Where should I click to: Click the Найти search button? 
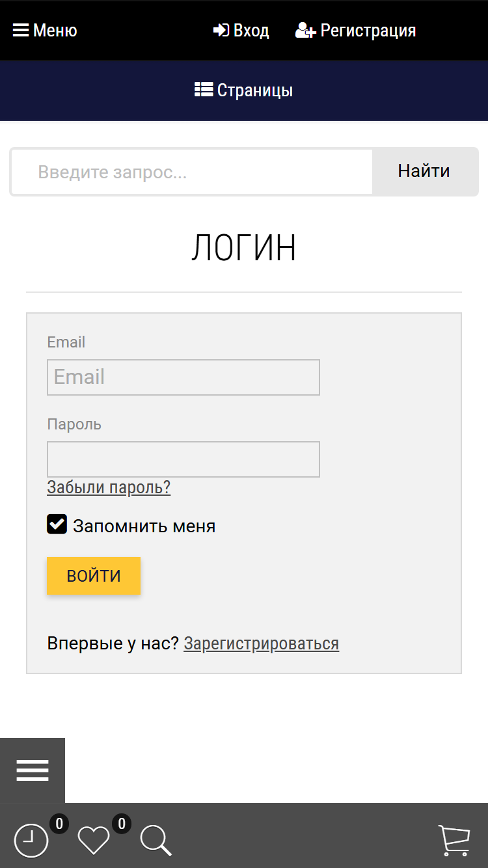(x=424, y=172)
